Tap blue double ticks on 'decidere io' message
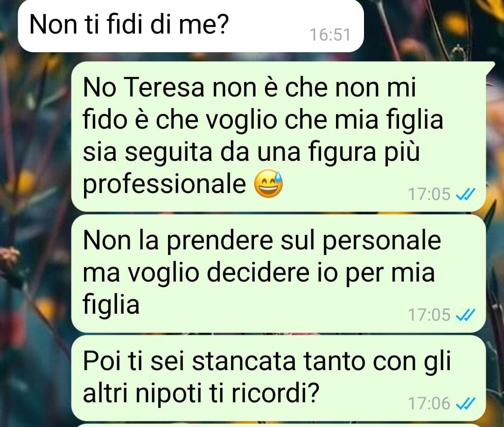The image size is (504, 427). 466,315
